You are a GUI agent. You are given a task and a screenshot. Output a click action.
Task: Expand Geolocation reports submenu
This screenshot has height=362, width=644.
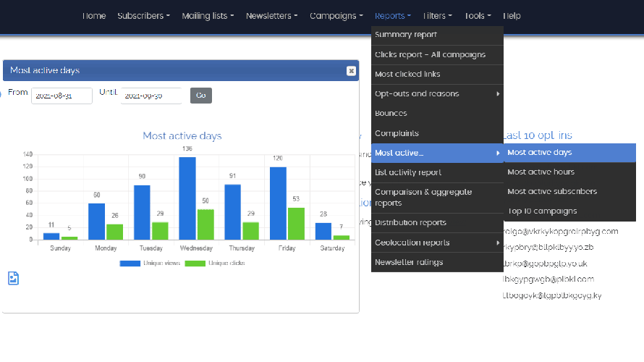(436, 243)
